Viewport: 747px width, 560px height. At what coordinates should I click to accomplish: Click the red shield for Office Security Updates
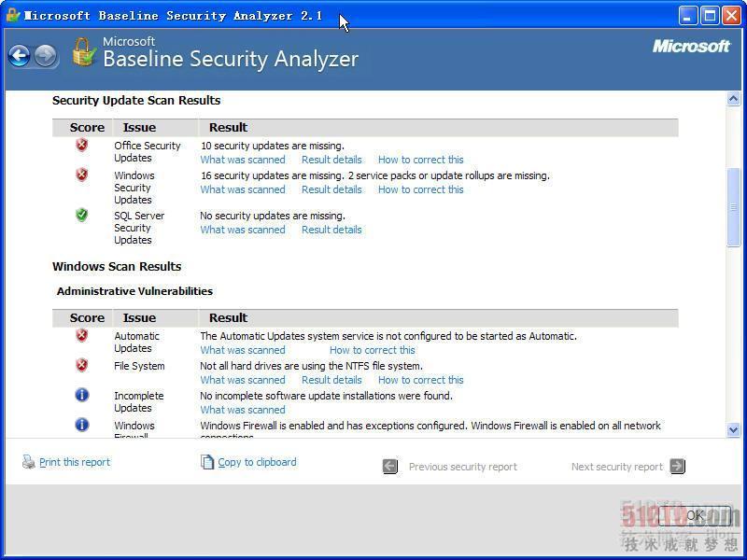click(x=82, y=145)
